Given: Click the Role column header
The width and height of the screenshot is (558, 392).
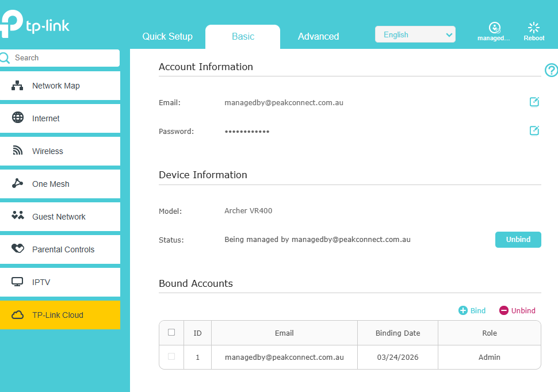Looking at the screenshot, I should coord(490,333).
